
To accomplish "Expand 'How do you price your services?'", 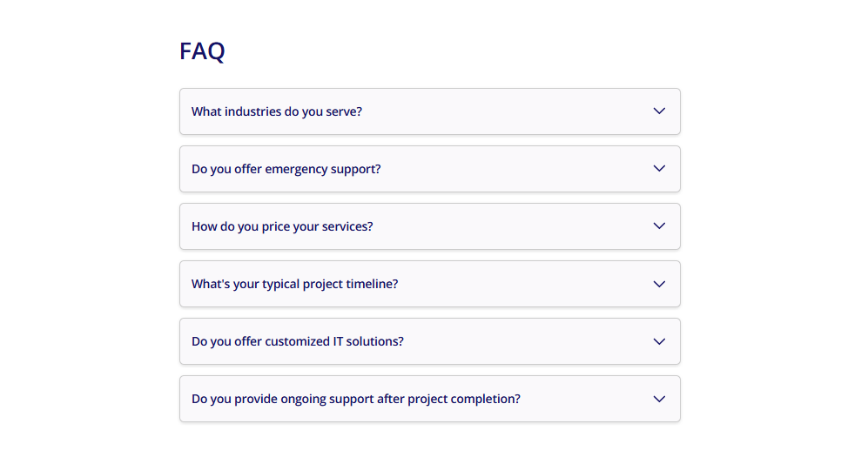I will pyautogui.click(x=429, y=226).
